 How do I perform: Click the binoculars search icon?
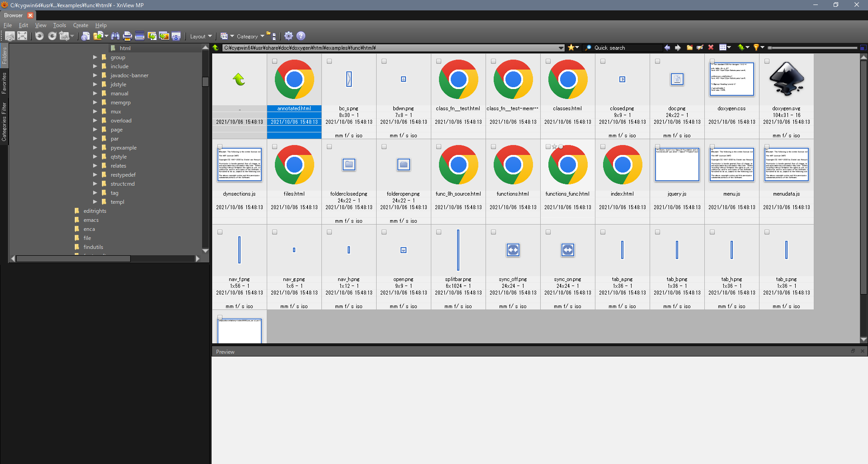click(x=115, y=36)
